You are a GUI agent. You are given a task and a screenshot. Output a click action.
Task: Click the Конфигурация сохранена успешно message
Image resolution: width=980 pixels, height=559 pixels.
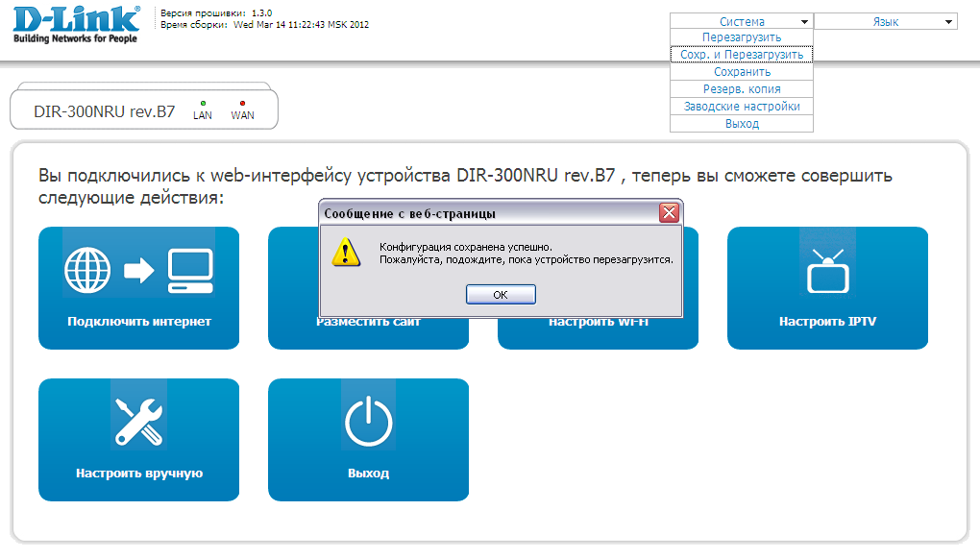click(466, 247)
